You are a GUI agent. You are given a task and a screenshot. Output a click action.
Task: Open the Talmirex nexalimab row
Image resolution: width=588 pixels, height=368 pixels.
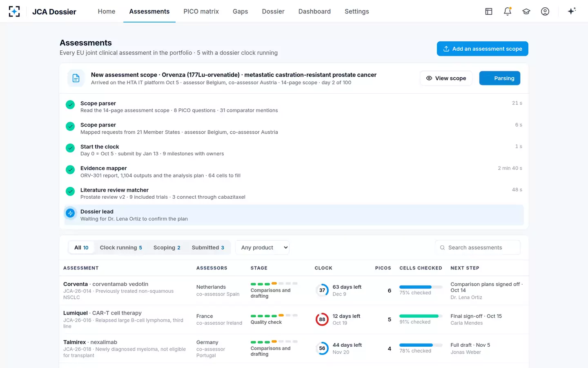pos(294,348)
